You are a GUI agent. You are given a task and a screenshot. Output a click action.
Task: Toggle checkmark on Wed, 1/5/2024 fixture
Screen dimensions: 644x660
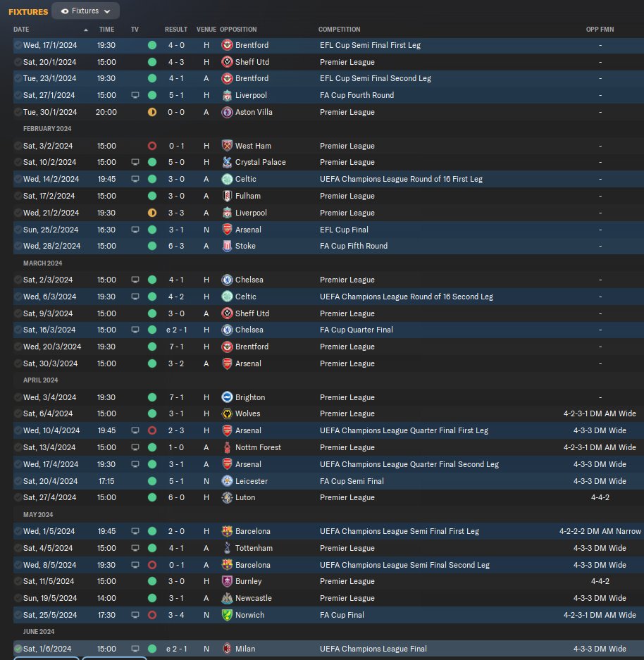[x=18, y=531]
